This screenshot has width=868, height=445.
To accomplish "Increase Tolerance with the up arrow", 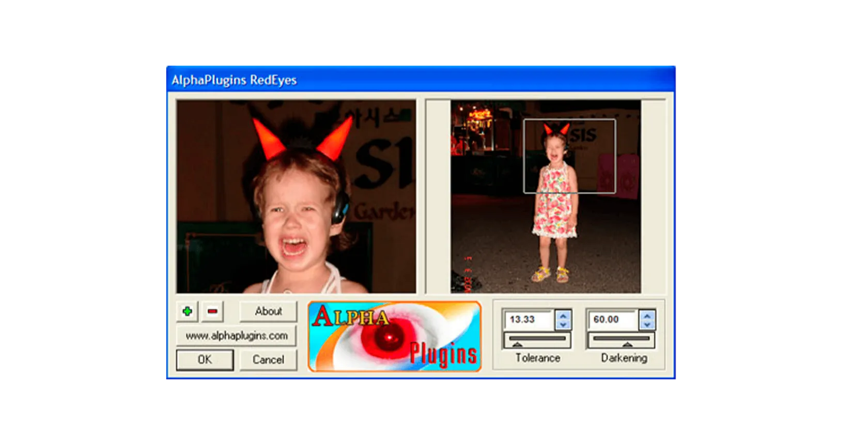I will click(x=563, y=315).
